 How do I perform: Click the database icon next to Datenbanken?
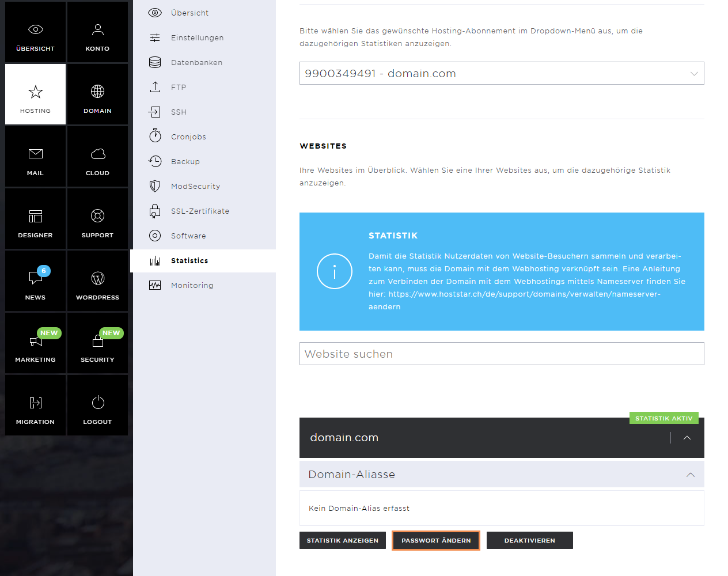[x=155, y=62]
